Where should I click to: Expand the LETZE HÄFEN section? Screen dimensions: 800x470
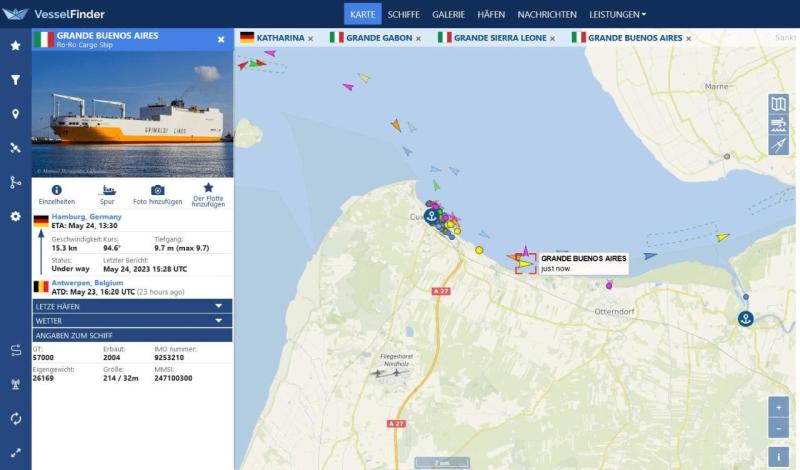pos(132,306)
